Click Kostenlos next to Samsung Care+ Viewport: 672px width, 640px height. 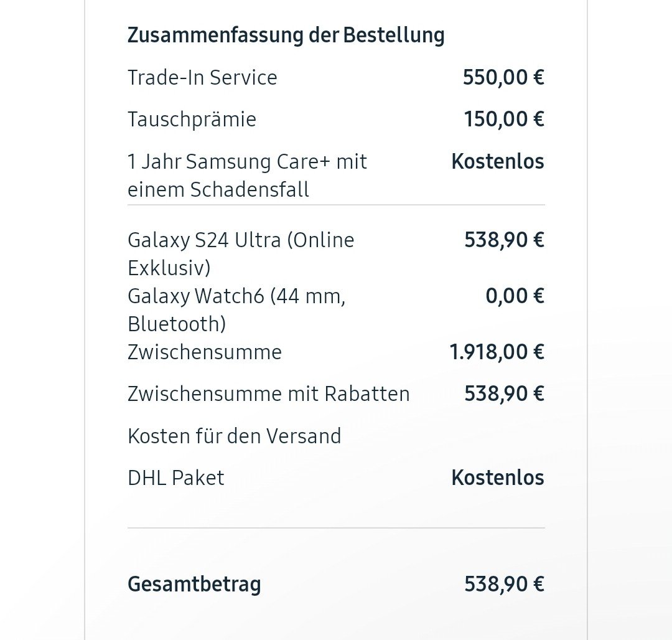click(x=498, y=162)
